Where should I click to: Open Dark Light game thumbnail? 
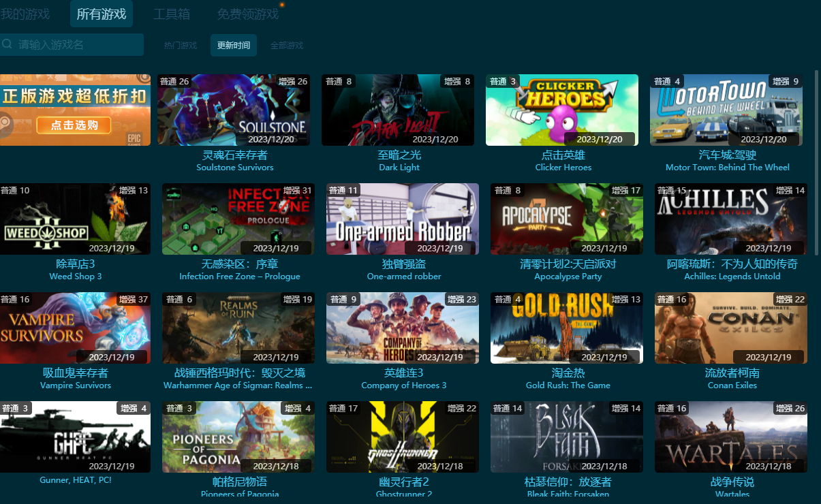click(x=398, y=110)
